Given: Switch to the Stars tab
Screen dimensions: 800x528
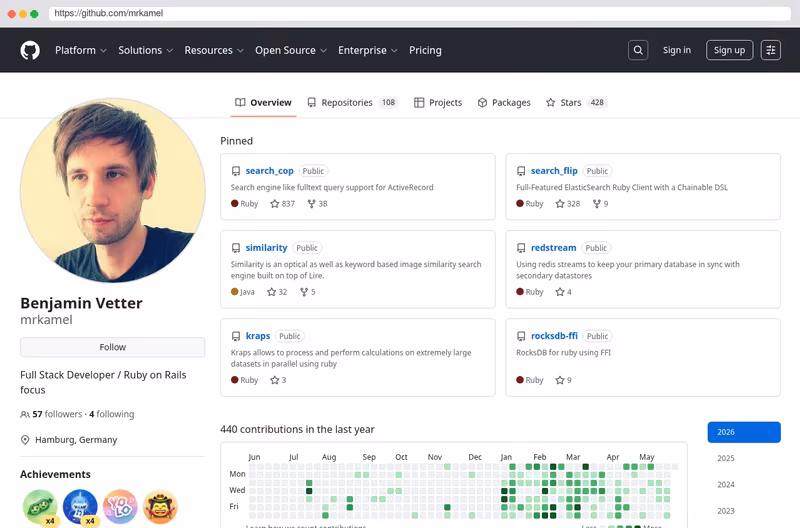Looking at the screenshot, I should 576,103.
